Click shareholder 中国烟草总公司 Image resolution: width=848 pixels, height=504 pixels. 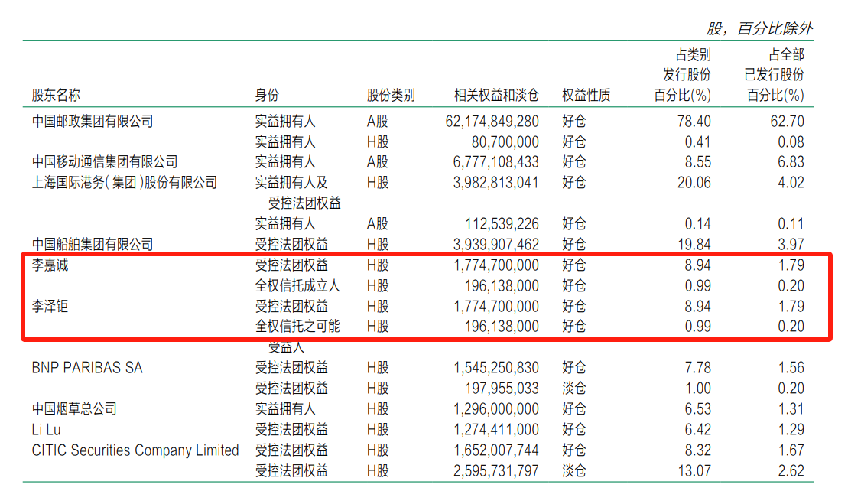(74, 409)
